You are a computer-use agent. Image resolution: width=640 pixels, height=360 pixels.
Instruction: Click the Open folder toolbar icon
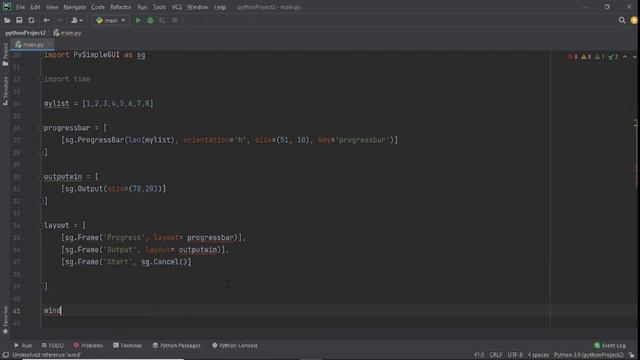point(7,20)
